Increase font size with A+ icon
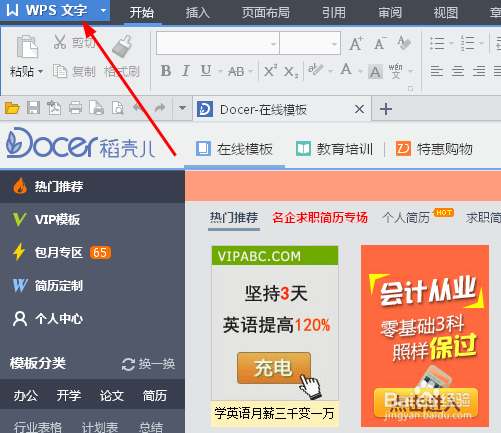Screen dimensions: 501x433 (x=356, y=44)
